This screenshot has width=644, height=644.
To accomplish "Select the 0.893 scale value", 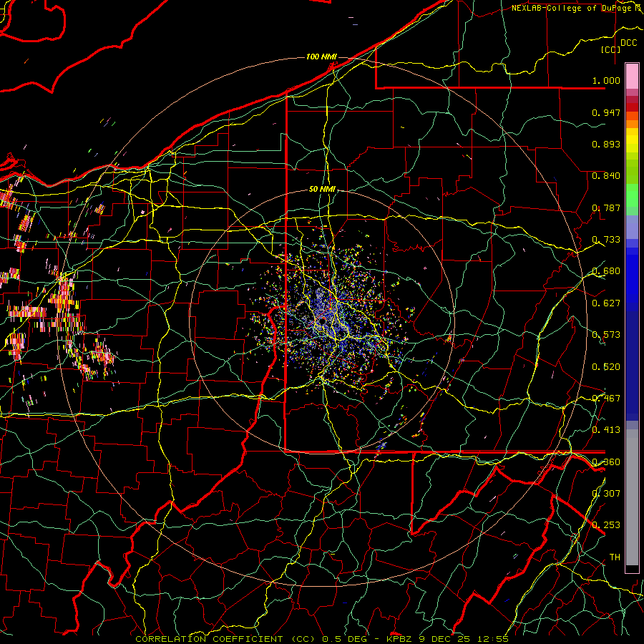I will tap(606, 144).
